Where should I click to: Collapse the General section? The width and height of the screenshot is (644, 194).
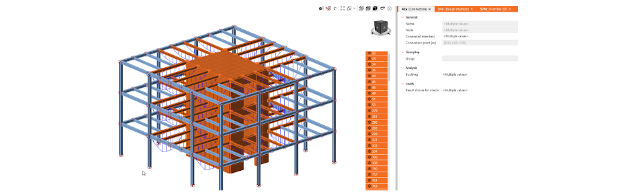403,17
